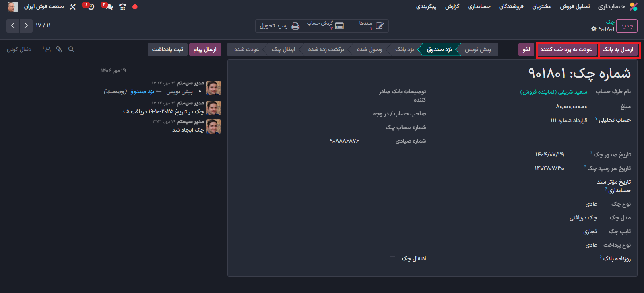
Task: Click the gear actions icon beside 901801
Action: (594, 29)
